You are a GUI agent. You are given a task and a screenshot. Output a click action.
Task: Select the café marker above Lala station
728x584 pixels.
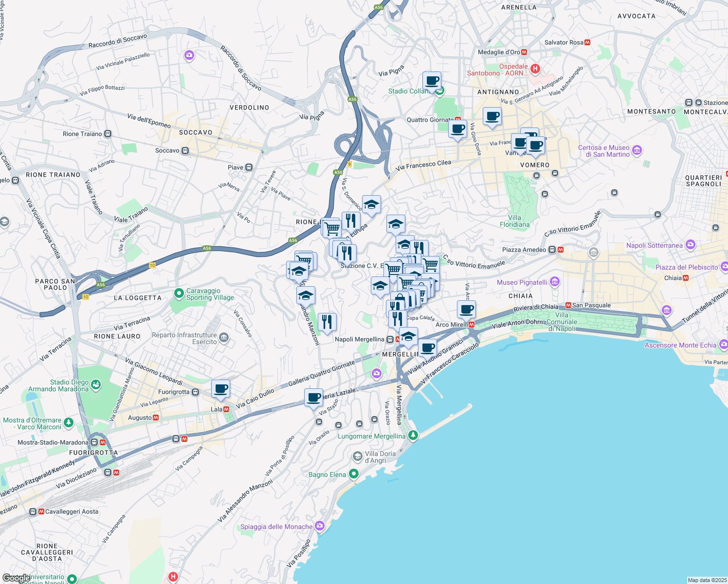220,389
